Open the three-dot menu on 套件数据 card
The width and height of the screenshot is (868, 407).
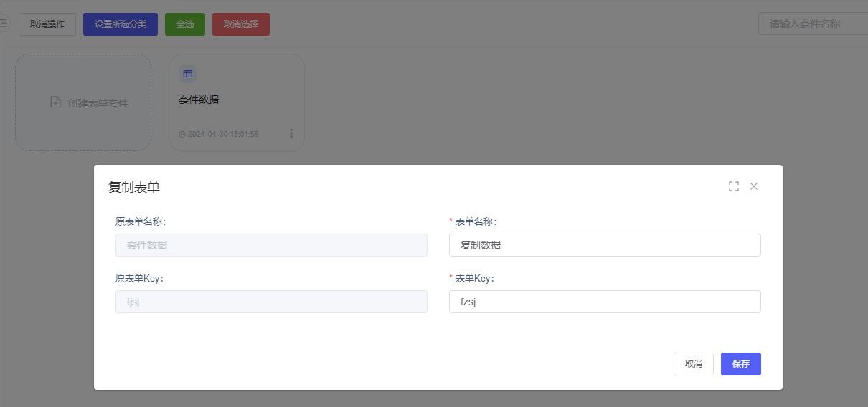[x=291, y=133]
